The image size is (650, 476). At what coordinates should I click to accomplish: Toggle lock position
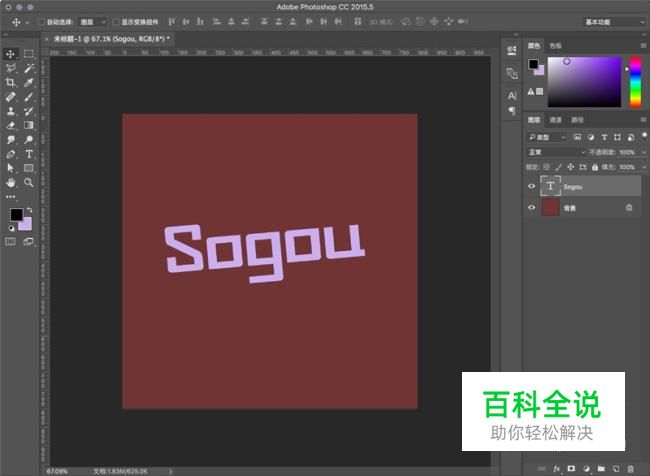(x=570, y=167)
